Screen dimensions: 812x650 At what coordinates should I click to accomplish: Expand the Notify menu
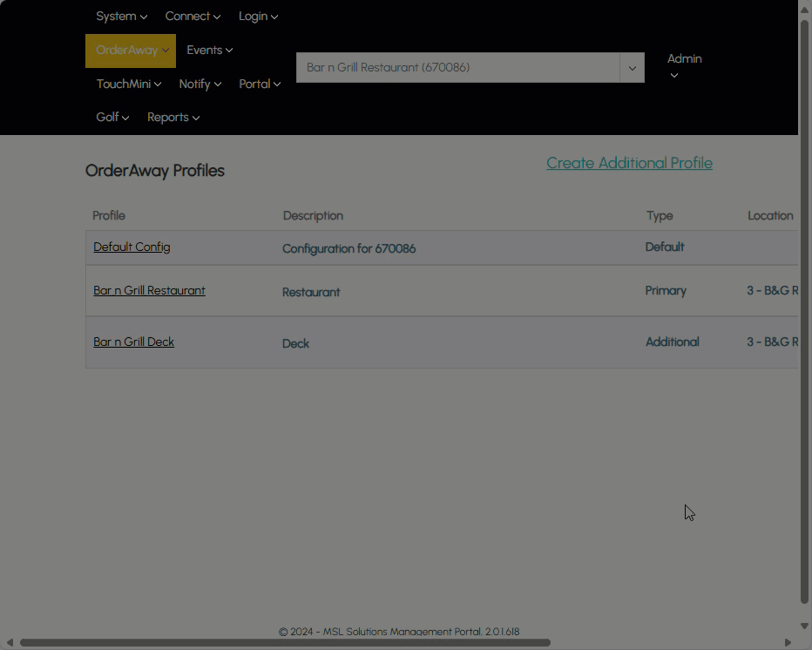[200, 85]
